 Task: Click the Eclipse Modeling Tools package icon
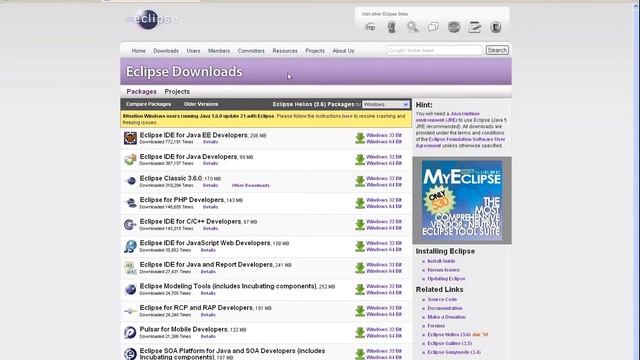130,289
